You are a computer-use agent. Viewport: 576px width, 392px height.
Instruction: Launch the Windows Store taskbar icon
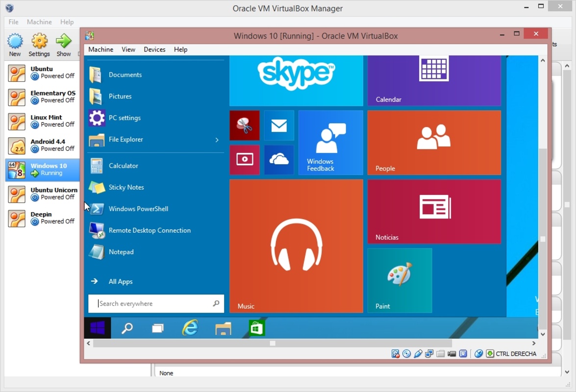[256, 328]
